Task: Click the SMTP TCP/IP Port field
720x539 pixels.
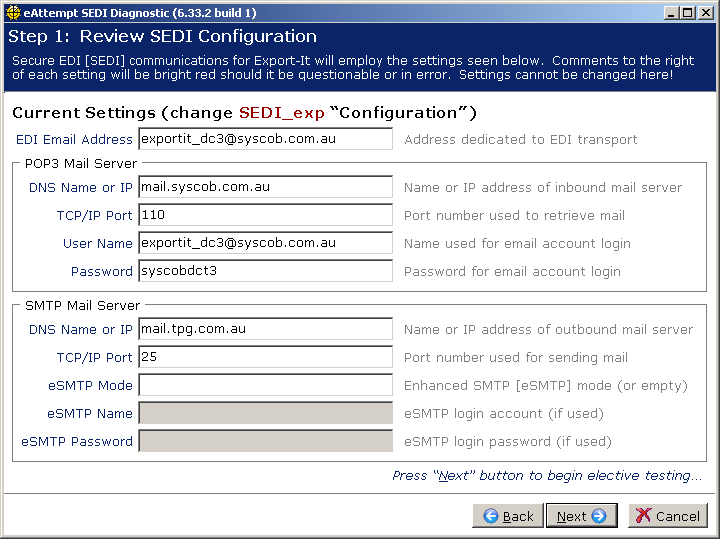Action: click(265, 357)
